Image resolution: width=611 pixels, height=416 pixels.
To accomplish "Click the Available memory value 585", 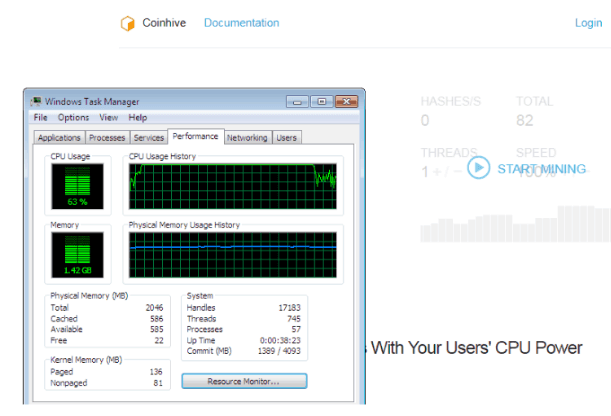I will (x=157, y=330).
